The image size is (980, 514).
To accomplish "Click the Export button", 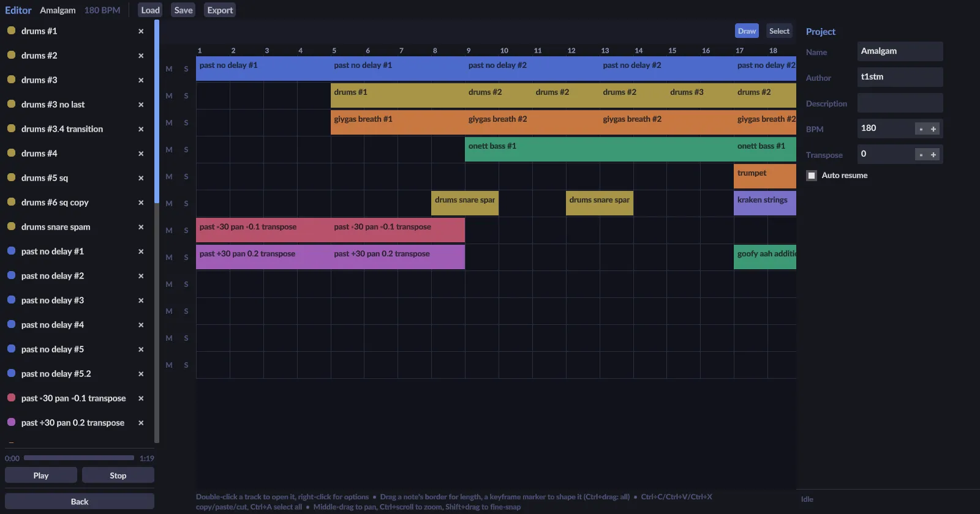I will (220, 10).
